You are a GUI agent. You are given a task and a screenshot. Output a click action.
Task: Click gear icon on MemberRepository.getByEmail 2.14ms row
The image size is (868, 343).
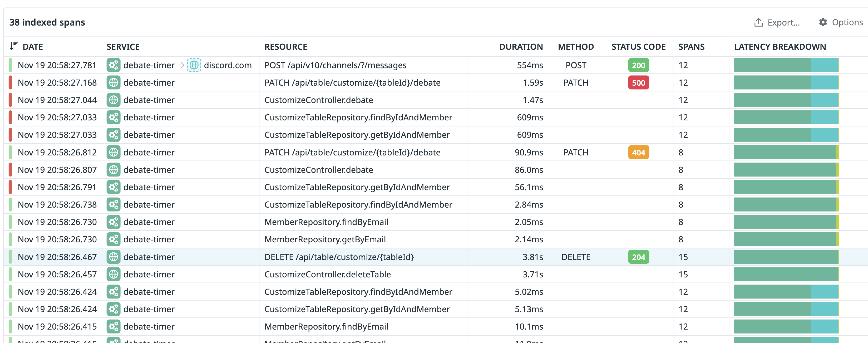[114, 239]
